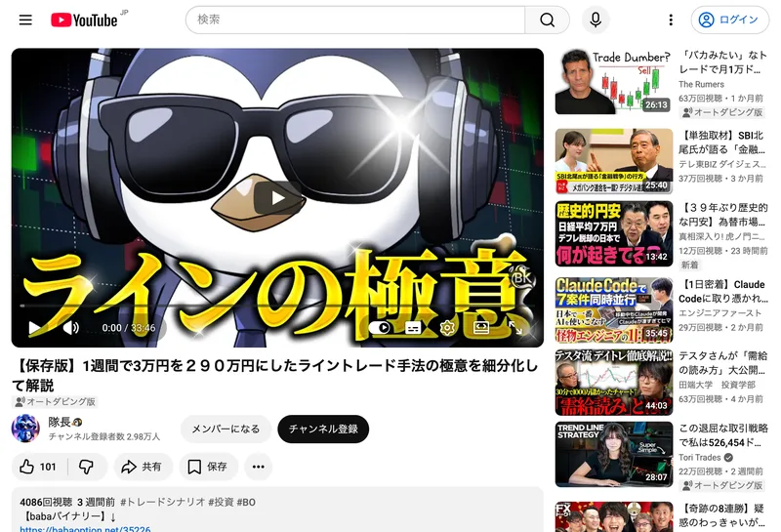Play video with center play button
Viewport: 781px width, 532px height.
277,198
